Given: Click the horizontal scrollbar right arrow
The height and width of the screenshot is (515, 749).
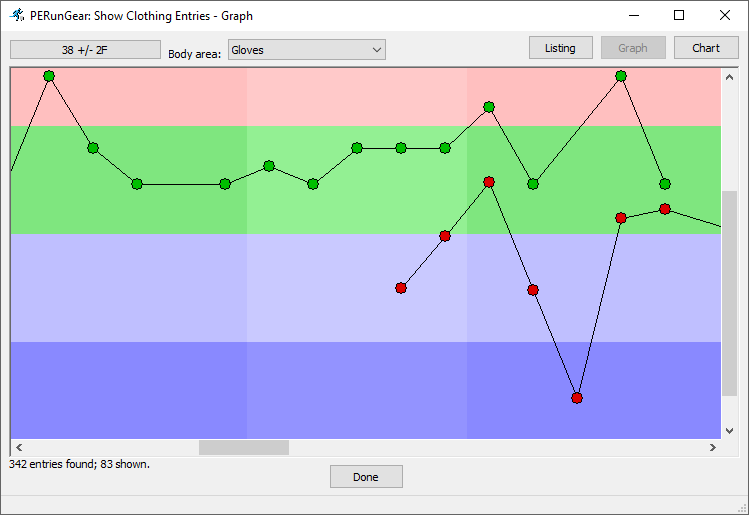Looking at the screenshot, I should (712, 447).
